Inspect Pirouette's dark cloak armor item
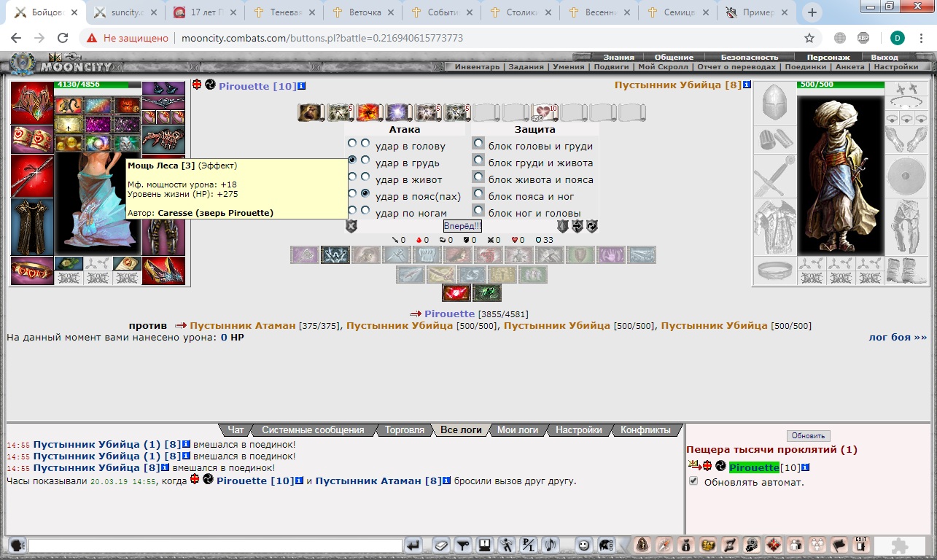This screenshot has width=937, height=560. [x=32, y=227]
